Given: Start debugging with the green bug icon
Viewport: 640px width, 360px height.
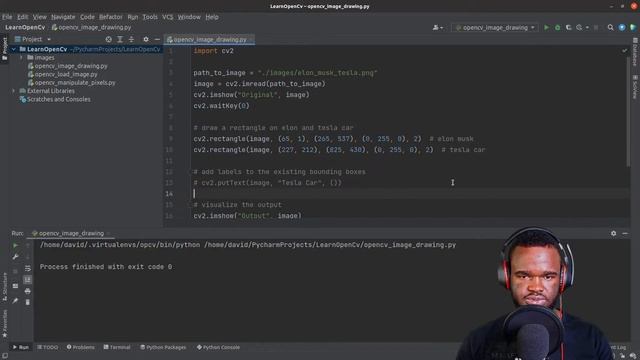Looking at the screenshot, I should [x=558, y=27].
